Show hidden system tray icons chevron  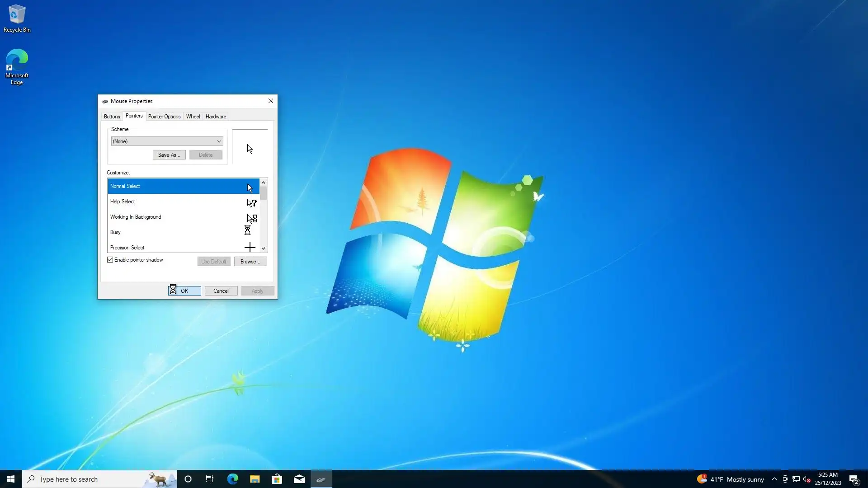[x=774, y=479]
